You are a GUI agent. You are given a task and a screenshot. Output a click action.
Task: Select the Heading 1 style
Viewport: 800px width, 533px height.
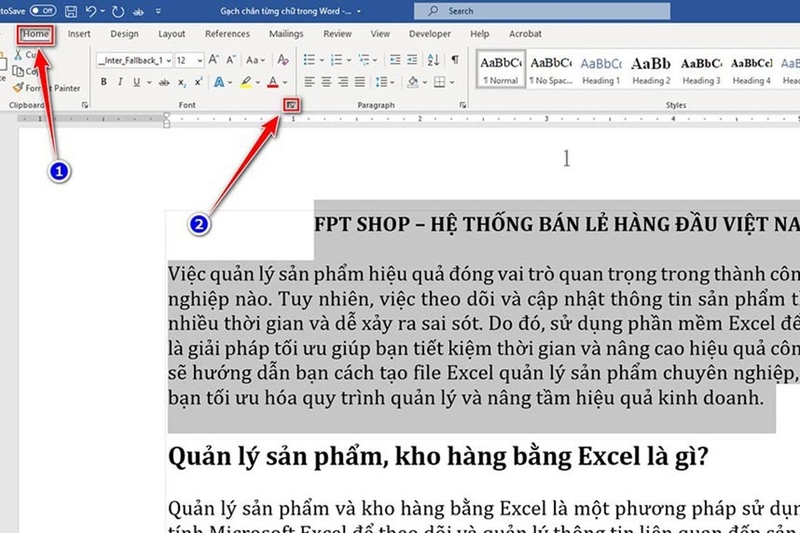(x=601, y=69)
